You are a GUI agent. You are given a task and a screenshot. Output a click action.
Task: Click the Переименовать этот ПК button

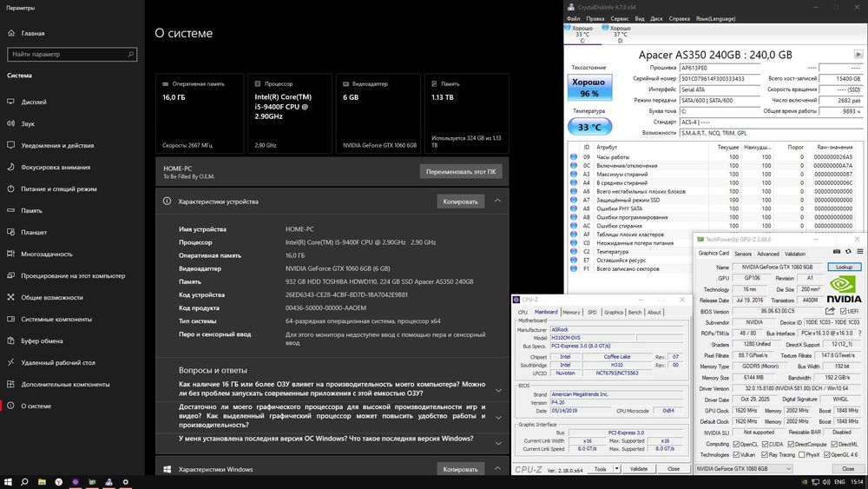pos(461,172)
